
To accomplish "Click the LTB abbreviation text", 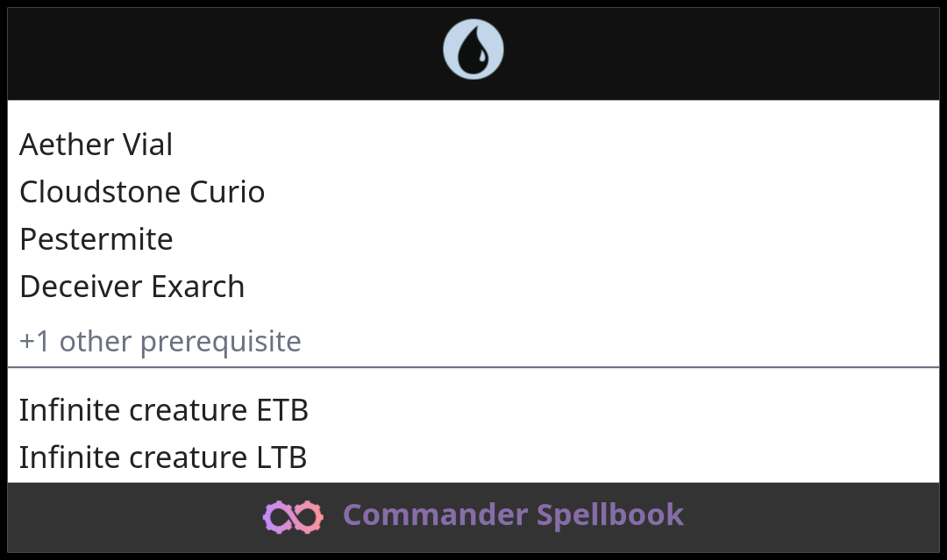I will 282,457.
